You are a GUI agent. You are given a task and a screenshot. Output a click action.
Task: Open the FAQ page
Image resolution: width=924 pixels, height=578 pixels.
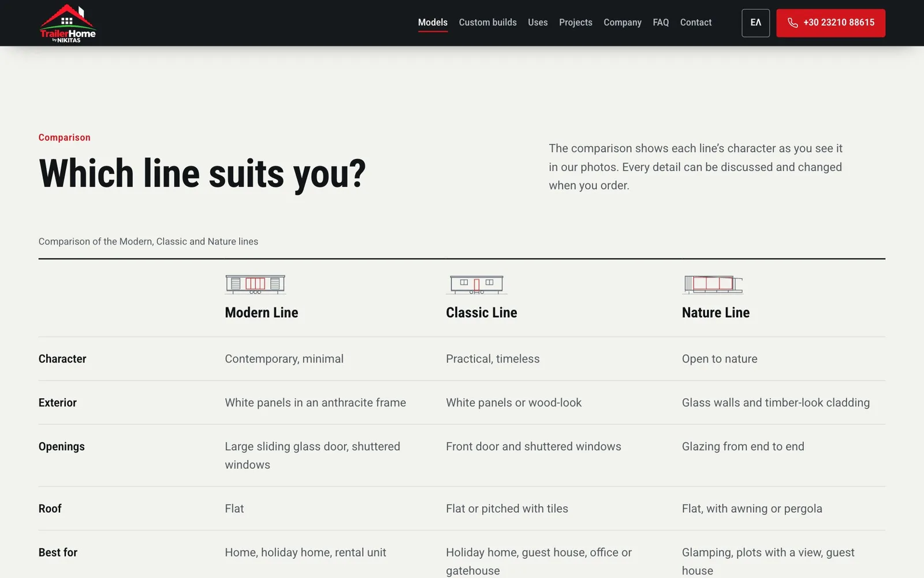point(661,23)
